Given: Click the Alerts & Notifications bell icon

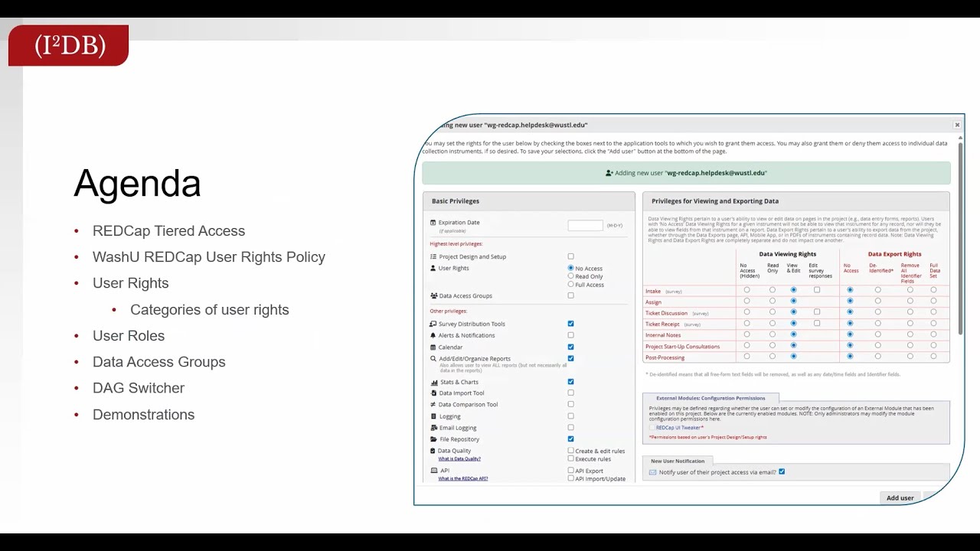Looking at the screenshot, I should pos(433,335).
